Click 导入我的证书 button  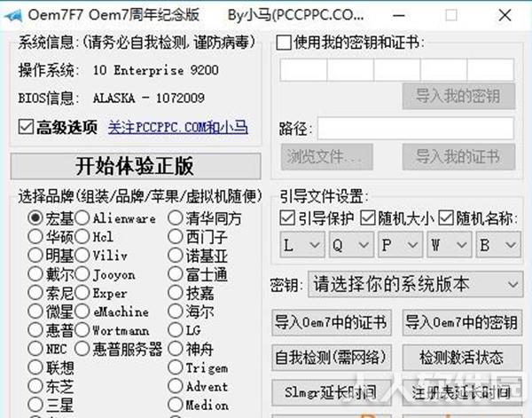pos(458,157)
